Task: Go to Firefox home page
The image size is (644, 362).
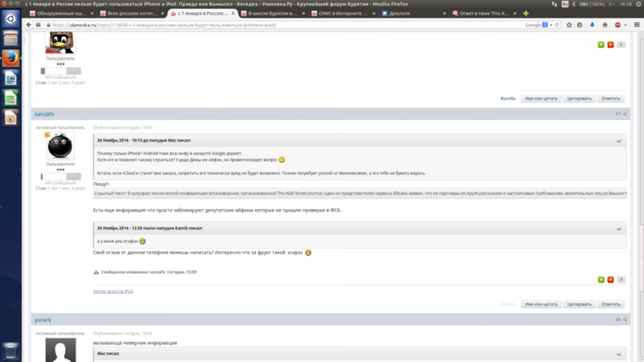Action: [605, 25]
